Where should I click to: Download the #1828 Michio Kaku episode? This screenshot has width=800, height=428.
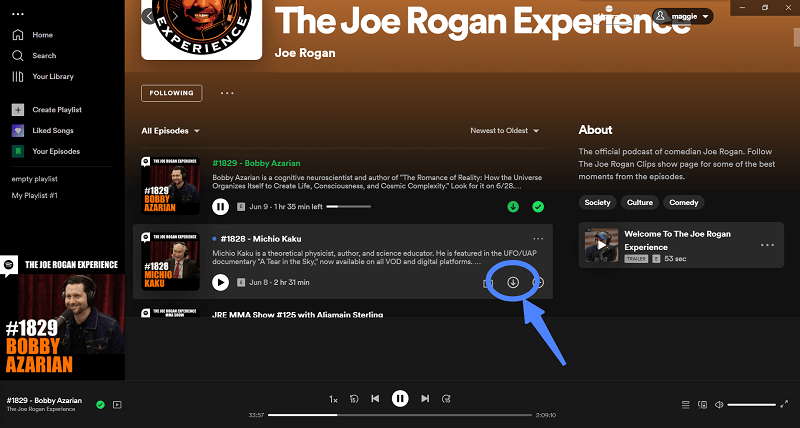[x=513, y=282]
